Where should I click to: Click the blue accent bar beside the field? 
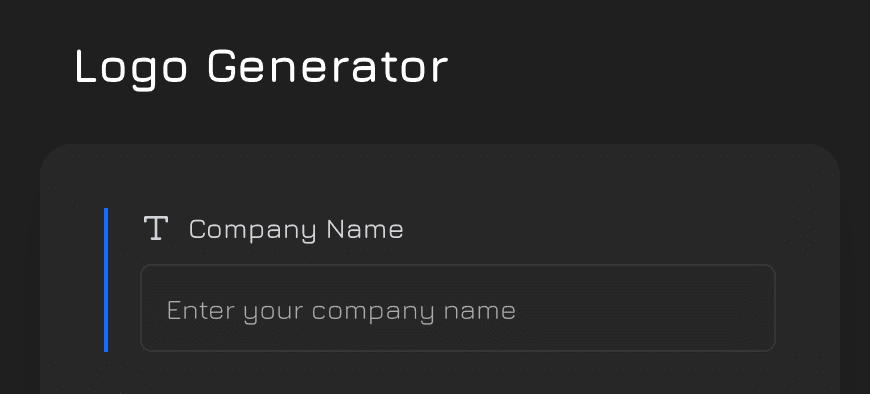(106, 280)
